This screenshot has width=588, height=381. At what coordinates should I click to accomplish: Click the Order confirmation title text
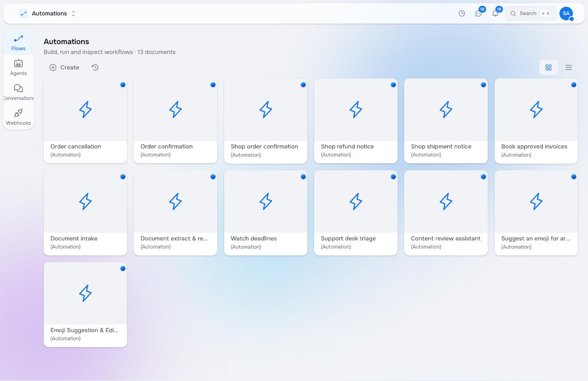[167, 147]
